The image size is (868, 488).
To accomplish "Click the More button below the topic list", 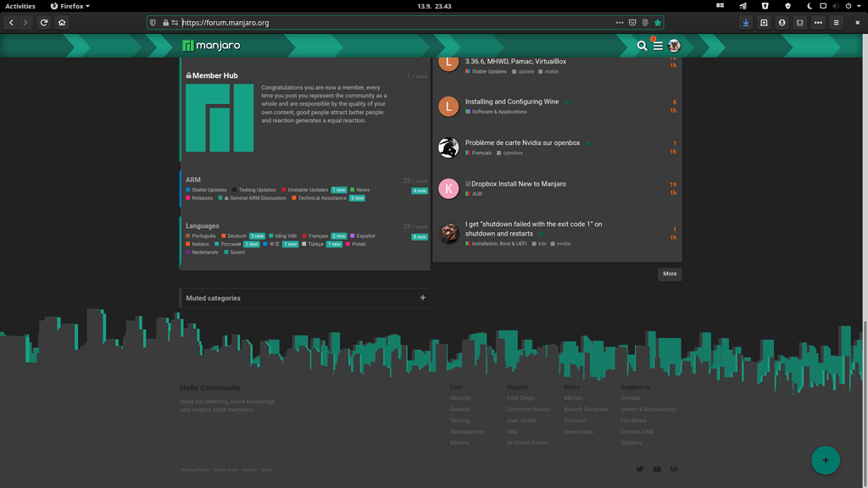I will 669,274.
